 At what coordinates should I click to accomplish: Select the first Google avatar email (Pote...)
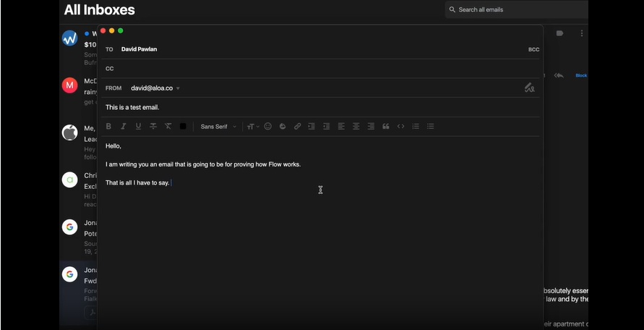[70, 227]
